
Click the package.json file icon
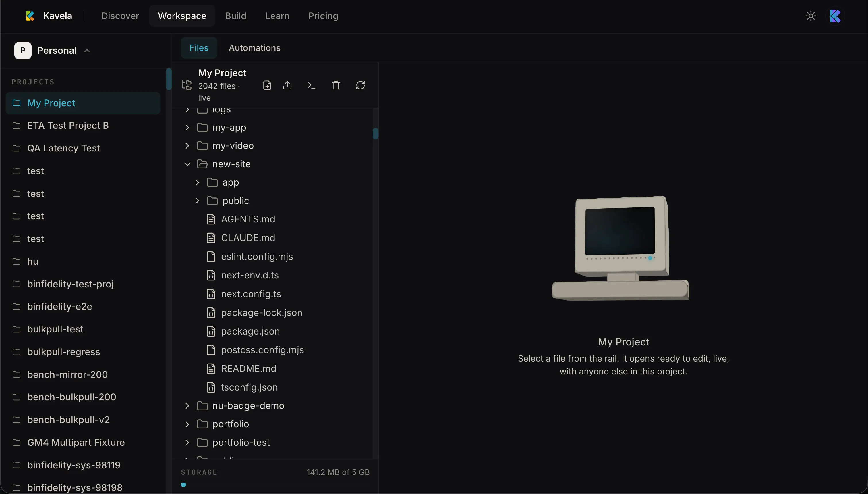tap(211, 331)
